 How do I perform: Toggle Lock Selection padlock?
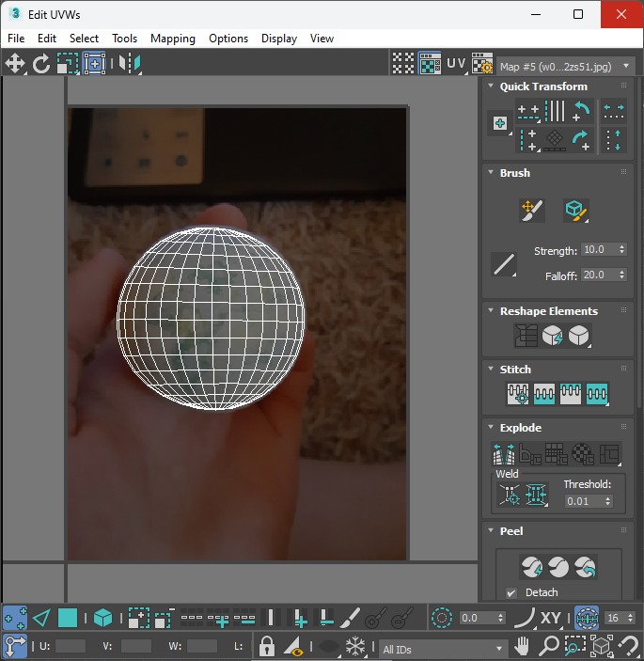pyautogui.click(x=266, y=645)
